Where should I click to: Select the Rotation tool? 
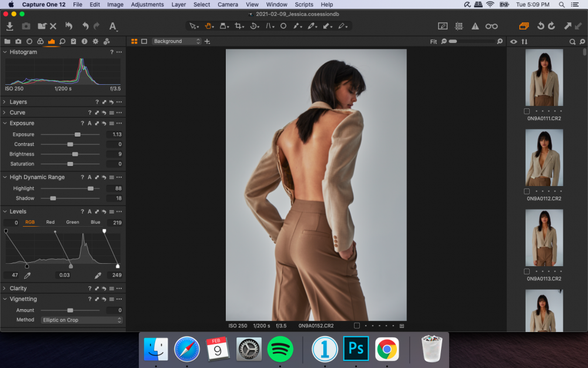pyautogui.click(x=253, y=26)
